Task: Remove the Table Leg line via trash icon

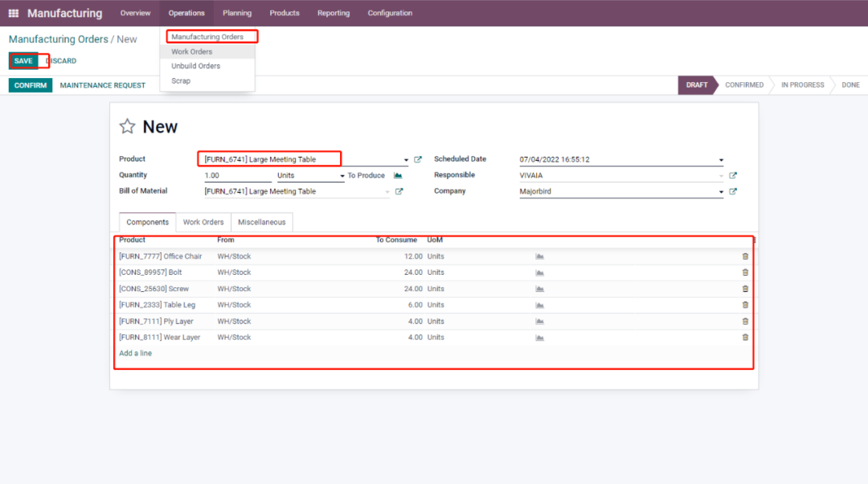Action: [745, 305]
